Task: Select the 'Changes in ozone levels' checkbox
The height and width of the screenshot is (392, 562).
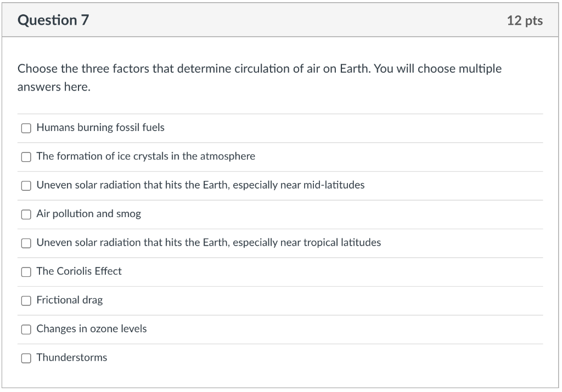Action: [x=26, y=329]
